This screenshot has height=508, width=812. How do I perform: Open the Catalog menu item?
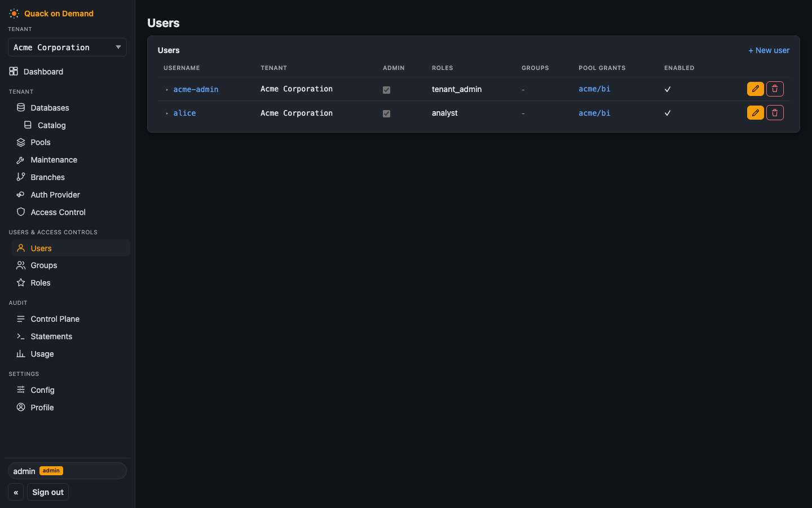tap(74, 125)
